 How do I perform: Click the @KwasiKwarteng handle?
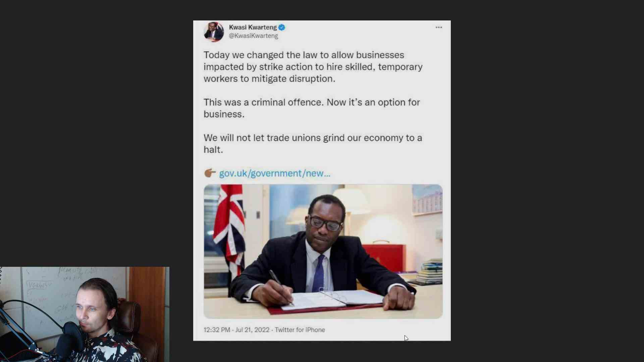point(254,36)
